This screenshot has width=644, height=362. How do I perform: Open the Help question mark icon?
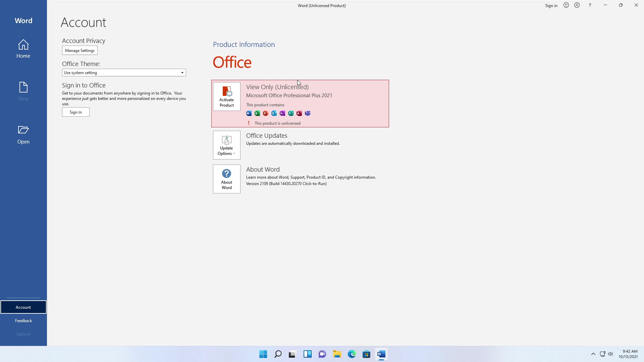[590, 5]
